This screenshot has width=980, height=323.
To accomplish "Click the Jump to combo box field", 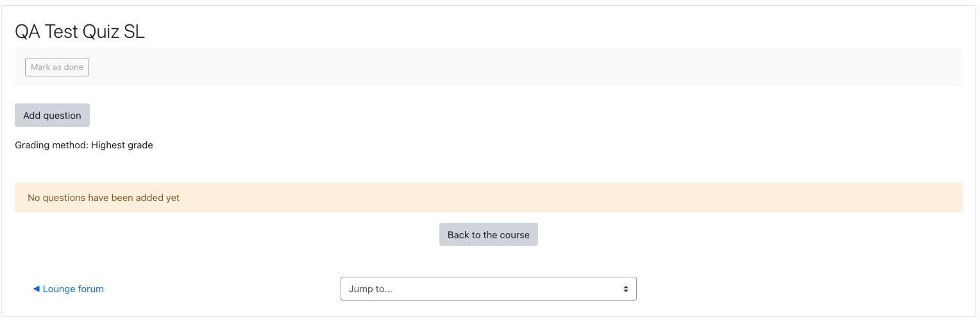I will click(x=489, y=289).
